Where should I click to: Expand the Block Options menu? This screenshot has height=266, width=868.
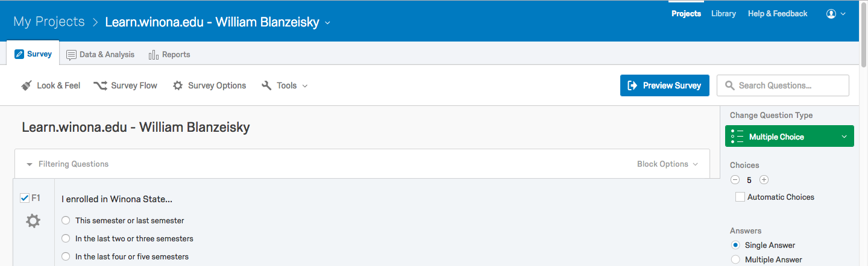pyautogui.click(x=667, y=164)
